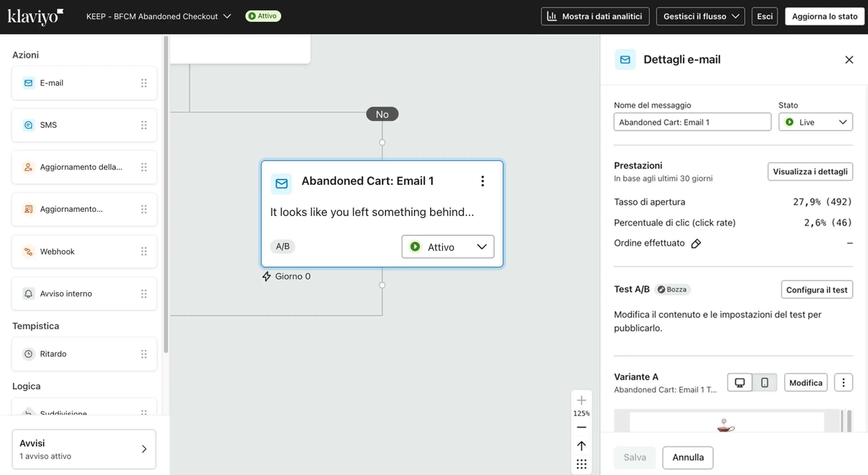This screenshot has width=868, height=475.
Task: Click the canvas zoom out minus icon
Action: 581,427
